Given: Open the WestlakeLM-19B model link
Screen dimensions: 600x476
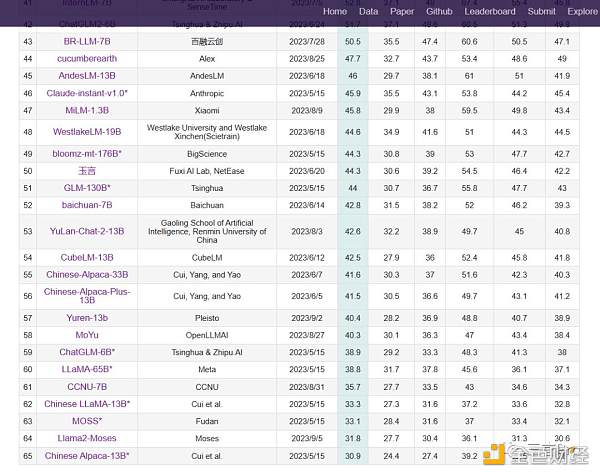Looking at the screenshot, I should pyautogui.click(x=87, y=132).
